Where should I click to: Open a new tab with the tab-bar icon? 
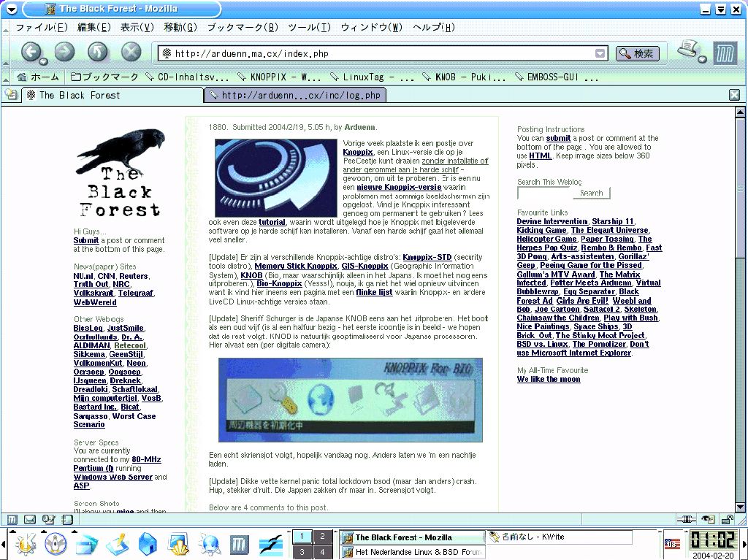(x=10, y=94)
